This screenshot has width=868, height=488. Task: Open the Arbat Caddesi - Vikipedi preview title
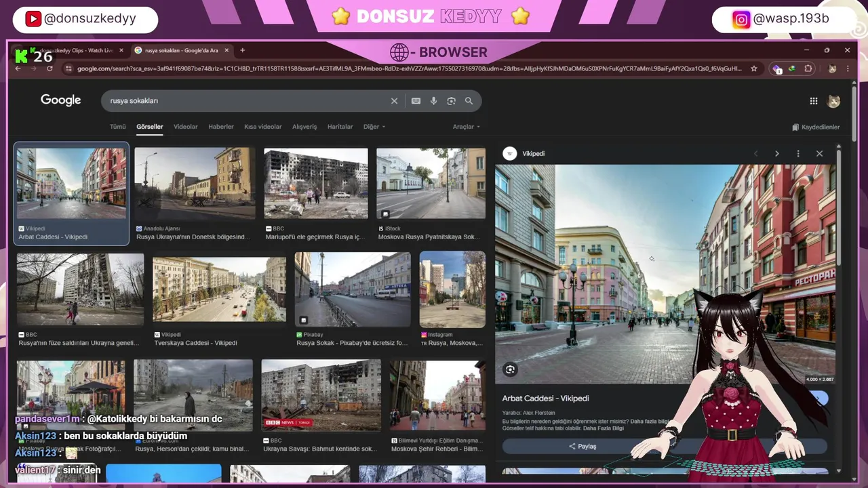point(545,399)
